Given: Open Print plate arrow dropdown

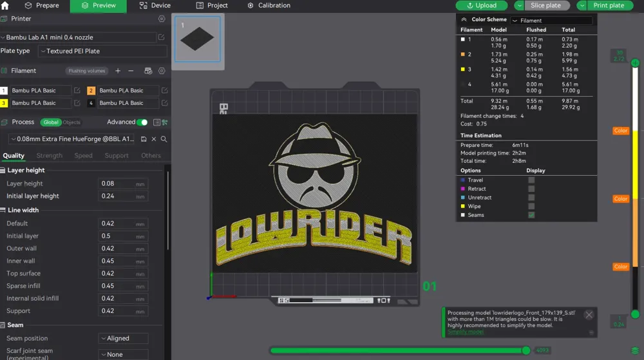Looking at the screenshot, I should click(x=582, y=5).
